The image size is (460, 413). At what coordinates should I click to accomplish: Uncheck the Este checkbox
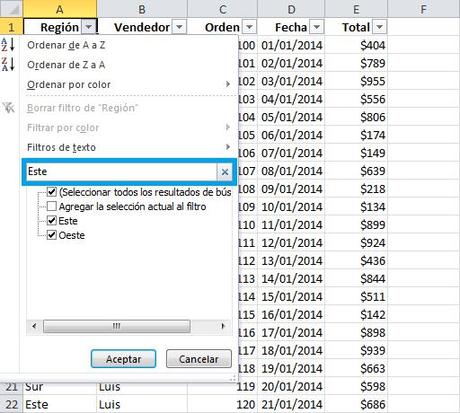click(52, 221)
